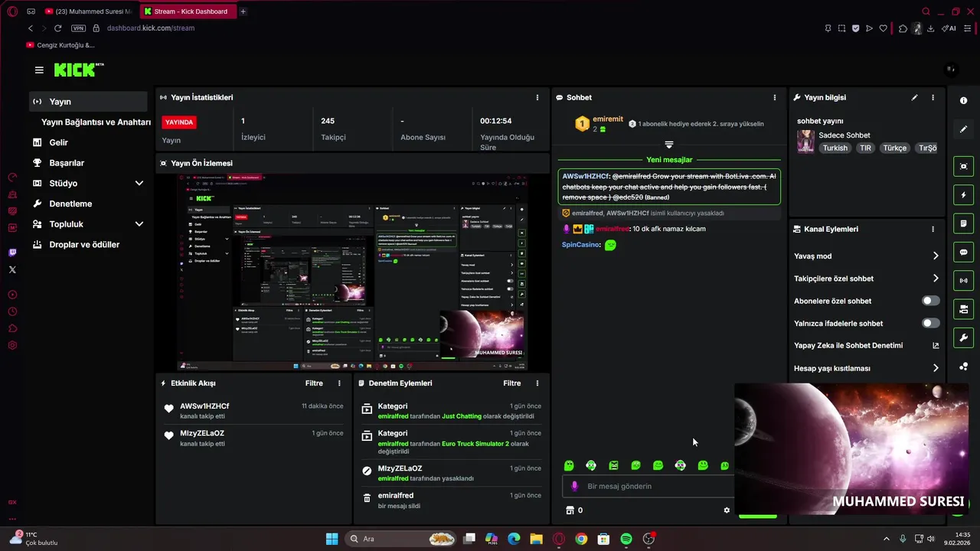Reload the page in browser

[57, 28]
